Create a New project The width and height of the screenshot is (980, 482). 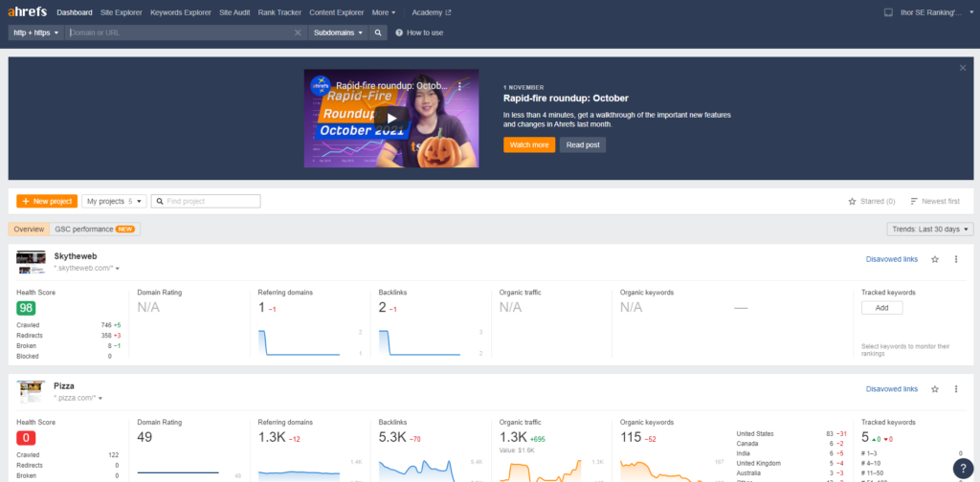point(47,201)
